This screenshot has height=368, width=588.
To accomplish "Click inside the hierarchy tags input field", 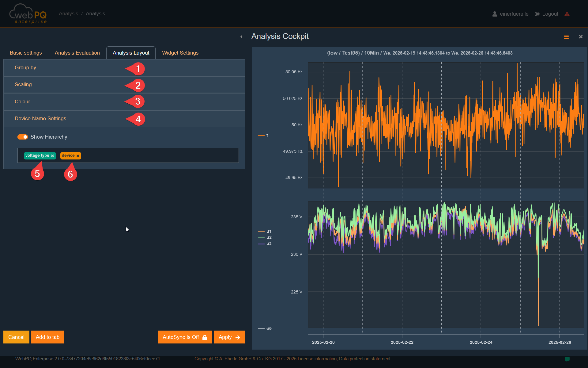I will [159, 155].
